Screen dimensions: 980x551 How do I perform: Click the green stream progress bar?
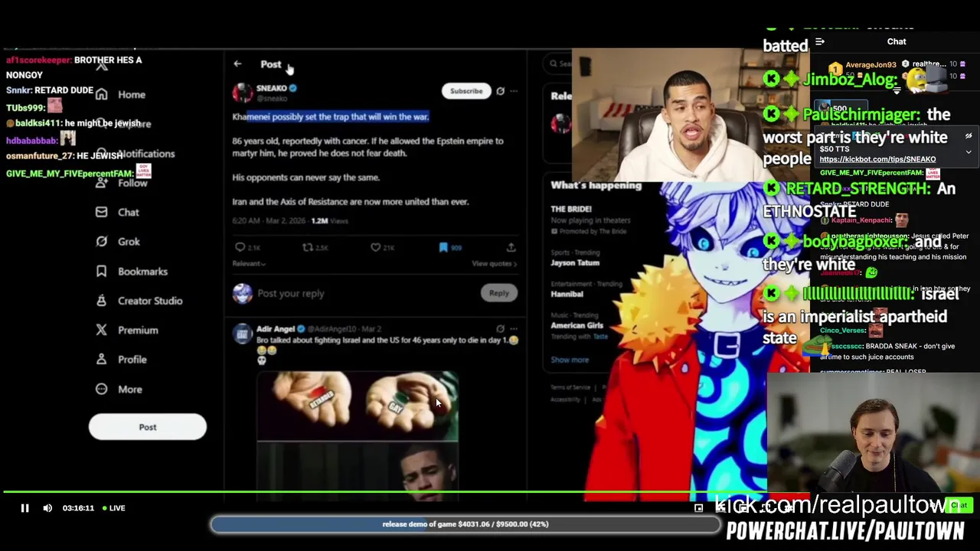[x=384, y=492]
